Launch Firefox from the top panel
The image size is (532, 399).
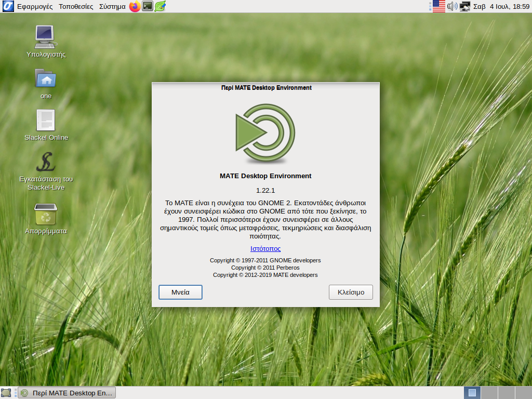(135, 6)
